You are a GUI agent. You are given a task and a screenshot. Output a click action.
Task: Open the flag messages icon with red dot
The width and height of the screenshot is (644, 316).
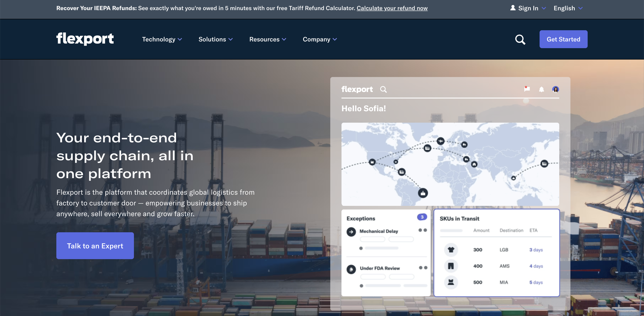pyautogui.click(x=527, y=89)
